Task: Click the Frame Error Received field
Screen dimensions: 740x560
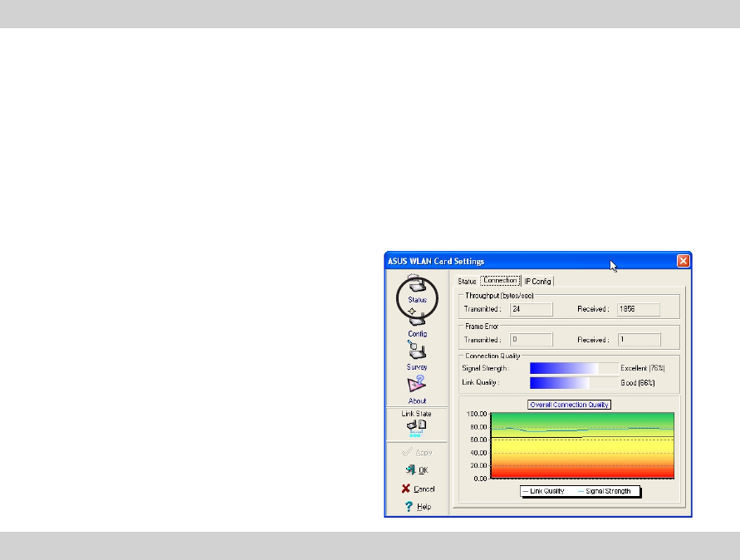Action: (x=639, y=340)
